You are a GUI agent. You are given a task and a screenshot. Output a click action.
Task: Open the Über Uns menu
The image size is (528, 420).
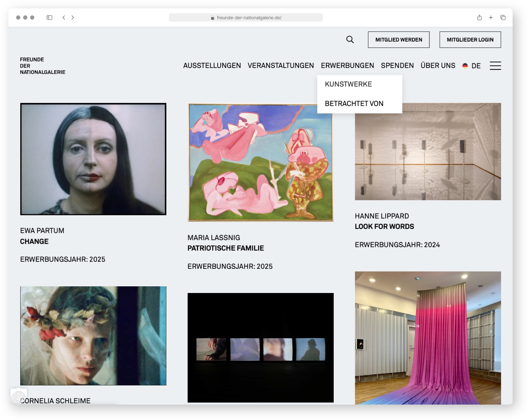click(x=438, y=65)
